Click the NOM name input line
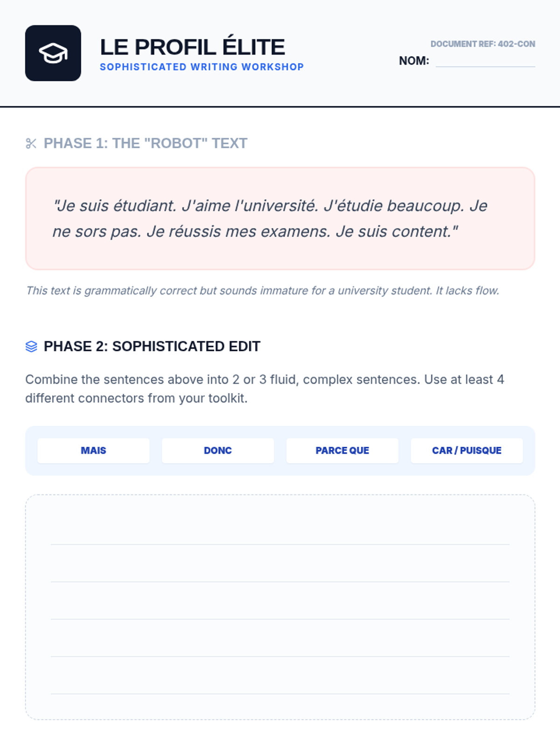Screen dimensions: 560x747 (x=485, y=62)
